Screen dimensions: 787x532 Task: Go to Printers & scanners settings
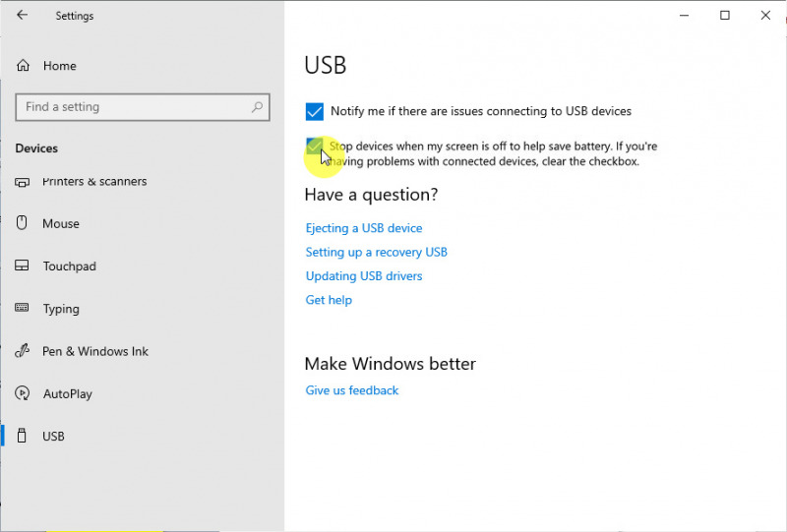coord(94,181)
